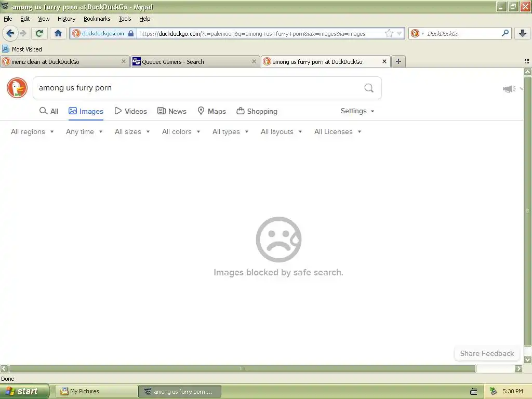Screen dimensions: 532x399
Task: Open a new tab with plus button
Action: point(398,61)
